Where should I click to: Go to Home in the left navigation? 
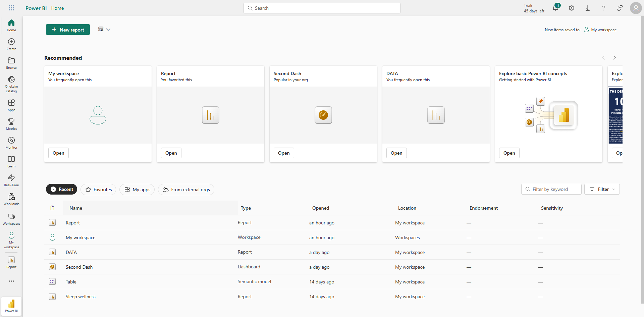click(11, 25)
